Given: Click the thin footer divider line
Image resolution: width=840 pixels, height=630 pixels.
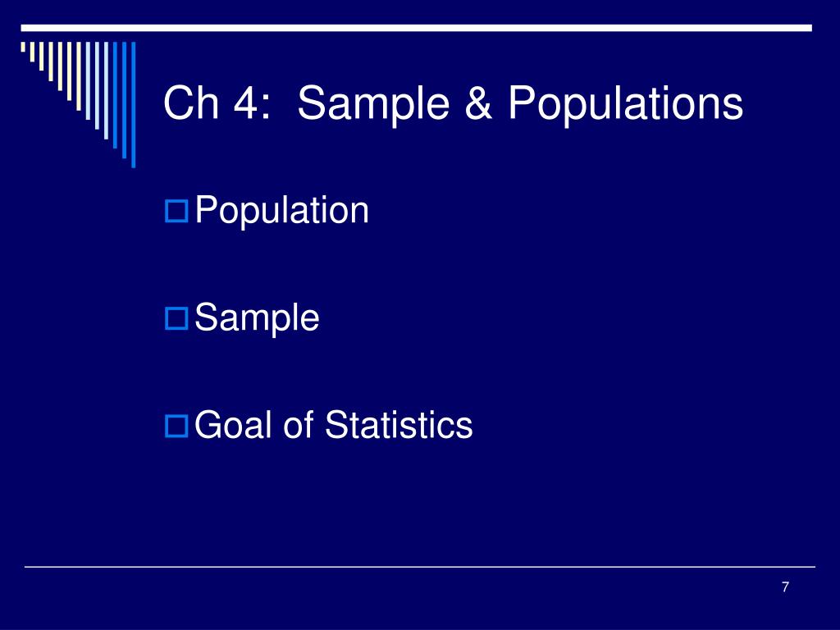Looking at the screenshot, I should (x=420, y=566).
